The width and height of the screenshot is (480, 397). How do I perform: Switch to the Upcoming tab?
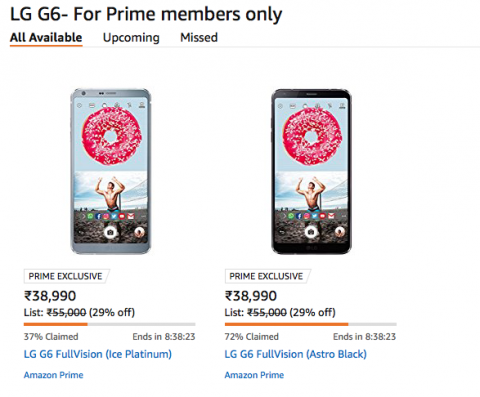tap(131, 38)
